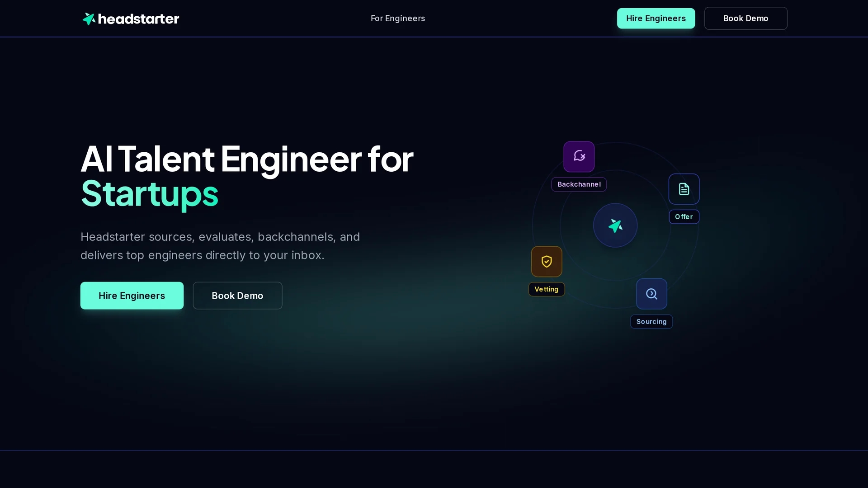Click the Offer label chip
868x488 pixels.
point(684,217)
